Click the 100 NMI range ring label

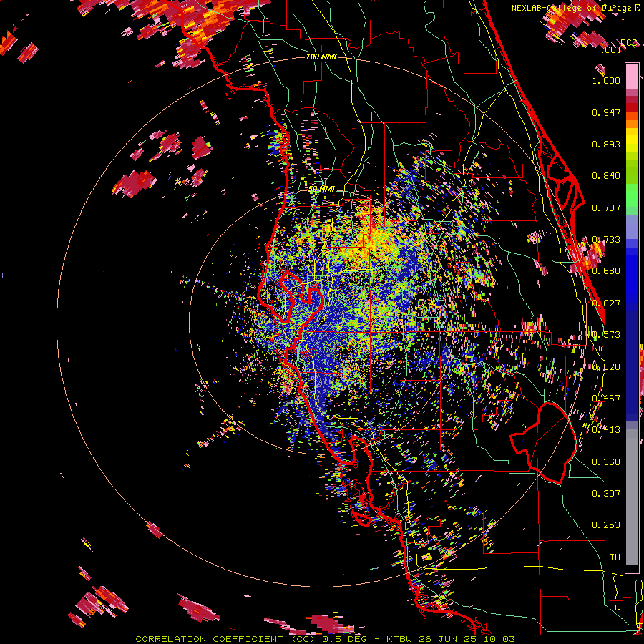pyautogui.click(x=321, y=57)
